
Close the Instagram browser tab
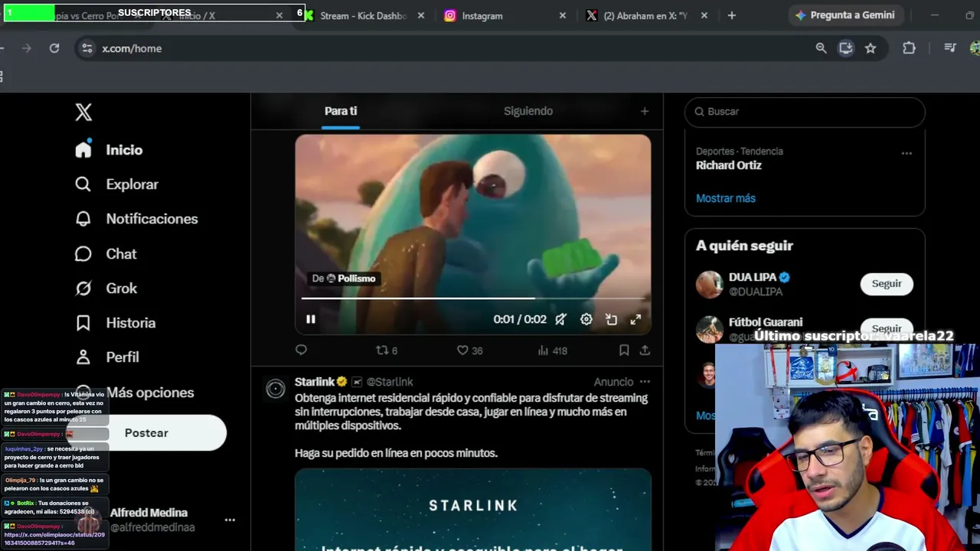coord(563,15)
